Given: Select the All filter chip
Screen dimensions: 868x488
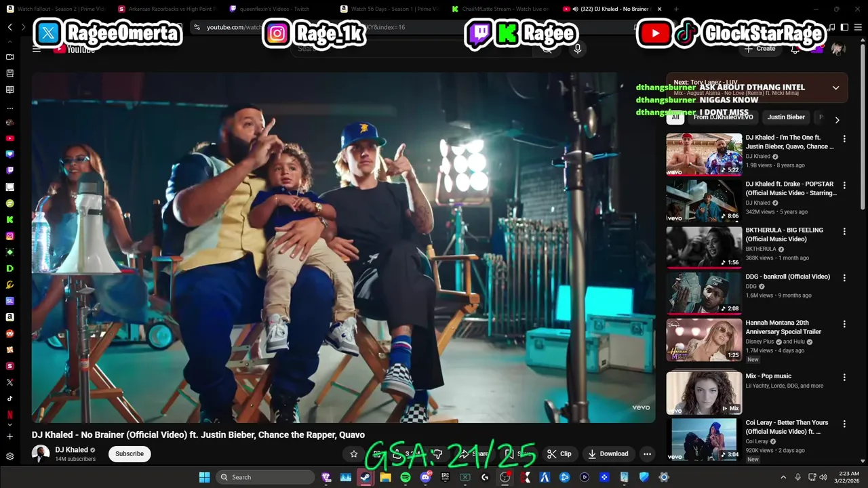Looking at the screenshot, I should [675, 117].
